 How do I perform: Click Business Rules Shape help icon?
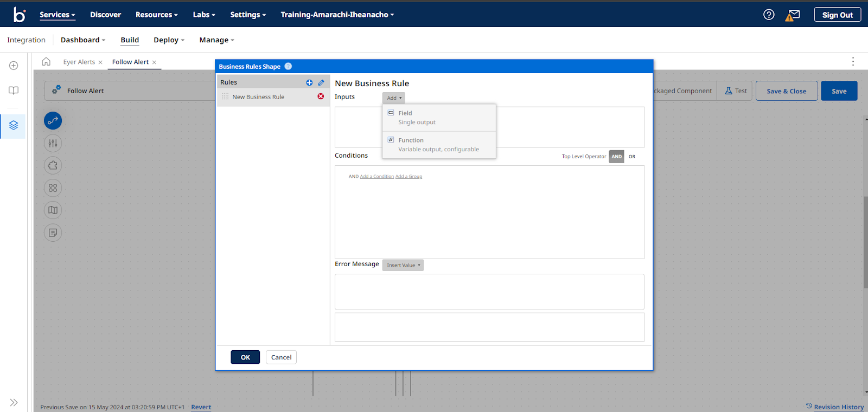tap(288, 66)
